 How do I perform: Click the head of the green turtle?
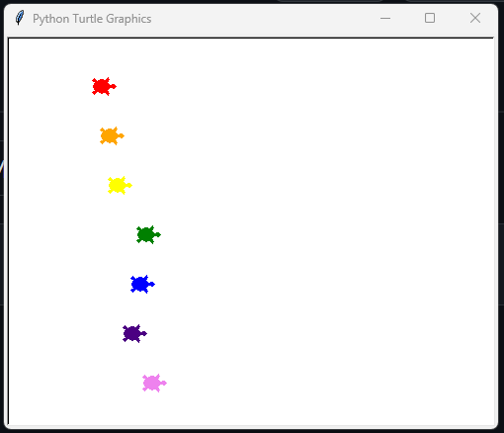coord(158,234)
